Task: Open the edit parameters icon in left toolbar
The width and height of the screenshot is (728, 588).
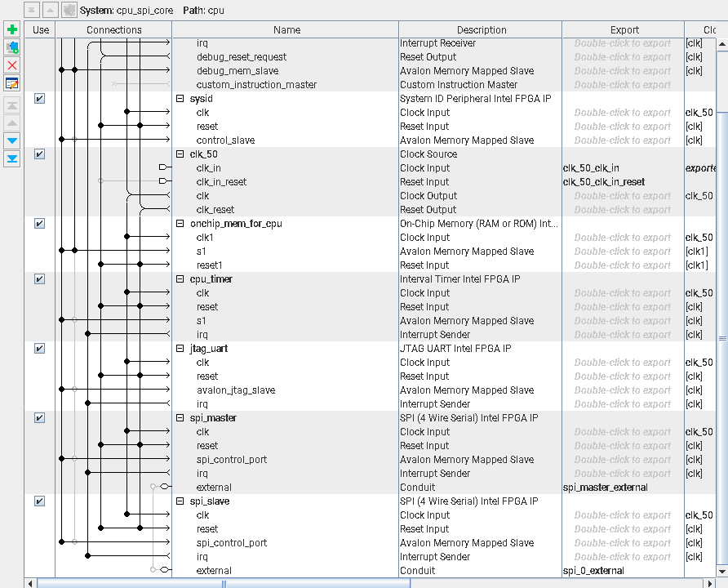Action: (12, 83)
